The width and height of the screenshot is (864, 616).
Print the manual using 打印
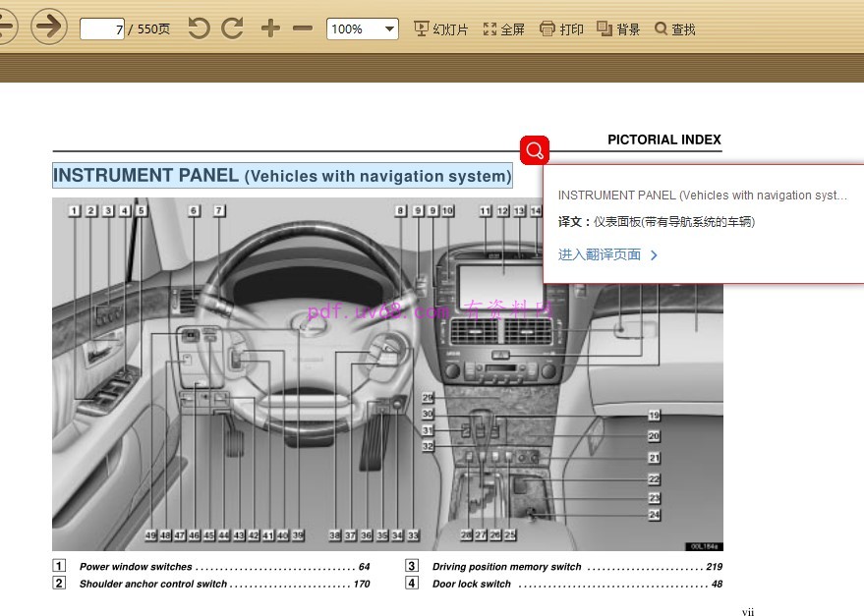pyautogui.click(x=560, y=28)
